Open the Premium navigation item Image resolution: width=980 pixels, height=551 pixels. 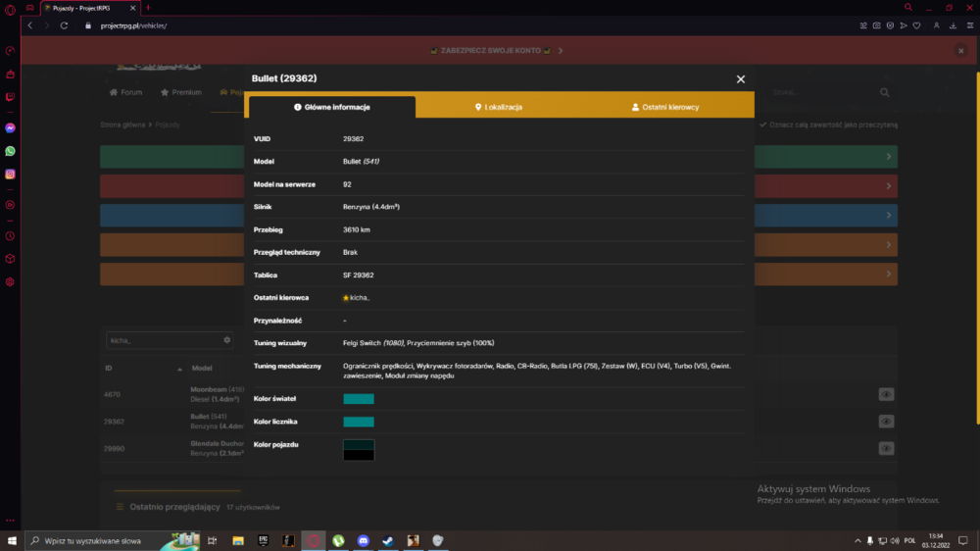pyautogui.click(x=181, y=92)
